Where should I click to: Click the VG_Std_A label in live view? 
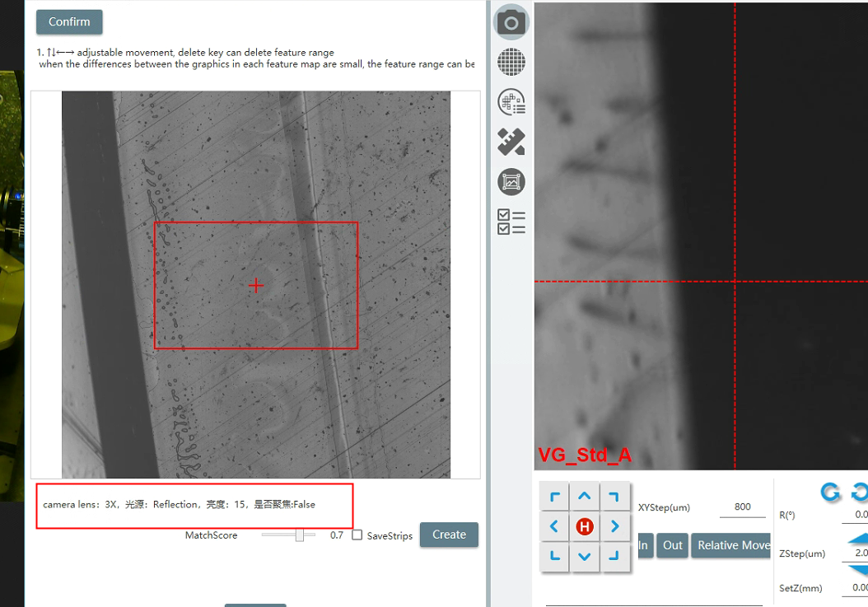585,455
